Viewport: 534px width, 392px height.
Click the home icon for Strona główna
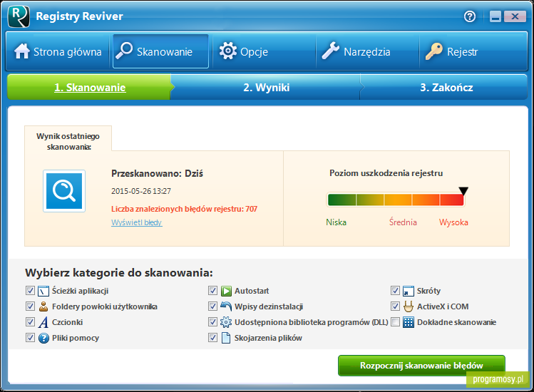(x=22, y=51)
